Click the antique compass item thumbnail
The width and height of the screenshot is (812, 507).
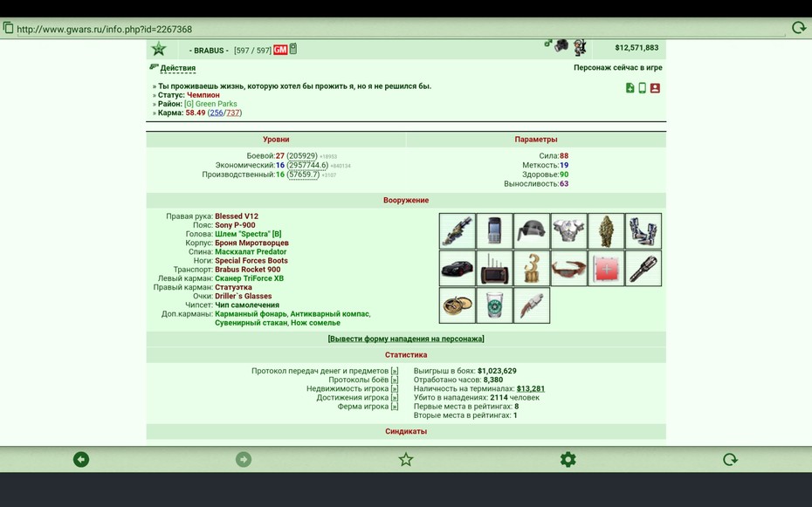click(458, 305)
